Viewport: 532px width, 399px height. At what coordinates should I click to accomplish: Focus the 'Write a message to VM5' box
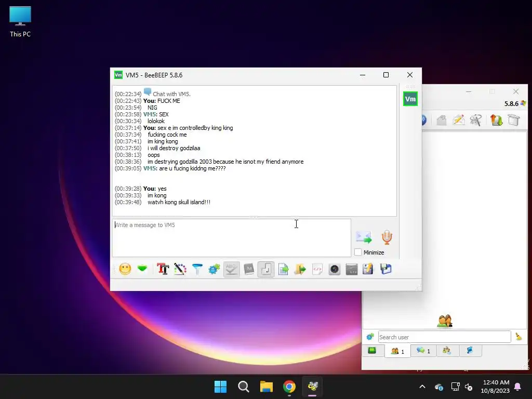coord(232,238)
